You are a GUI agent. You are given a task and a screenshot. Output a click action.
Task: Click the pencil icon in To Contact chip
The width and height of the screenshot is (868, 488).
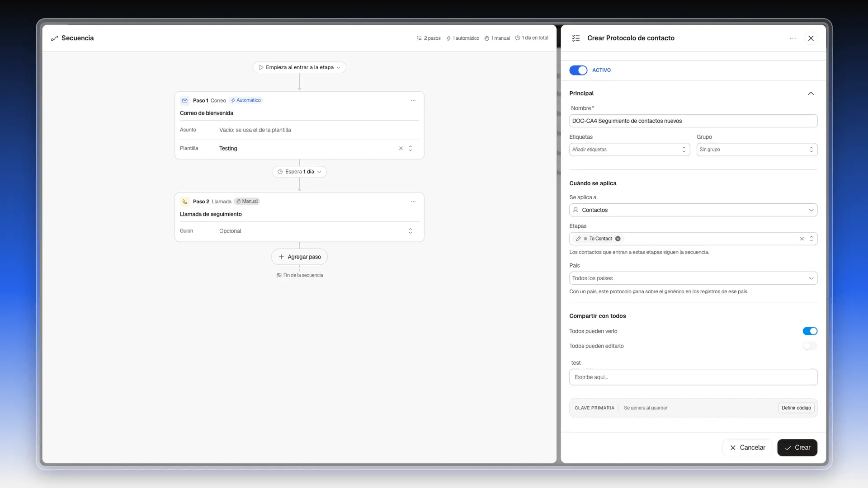click(578, 239)
